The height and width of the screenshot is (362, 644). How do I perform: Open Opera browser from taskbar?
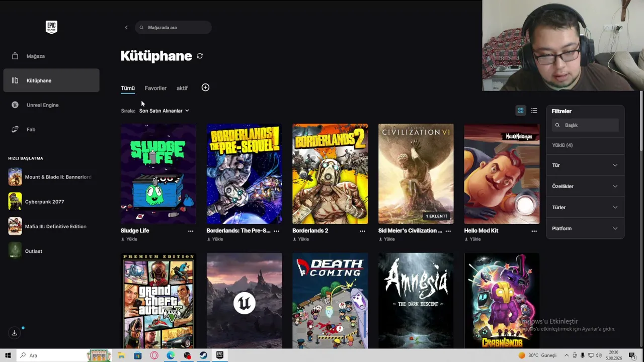tap(154, 355)
